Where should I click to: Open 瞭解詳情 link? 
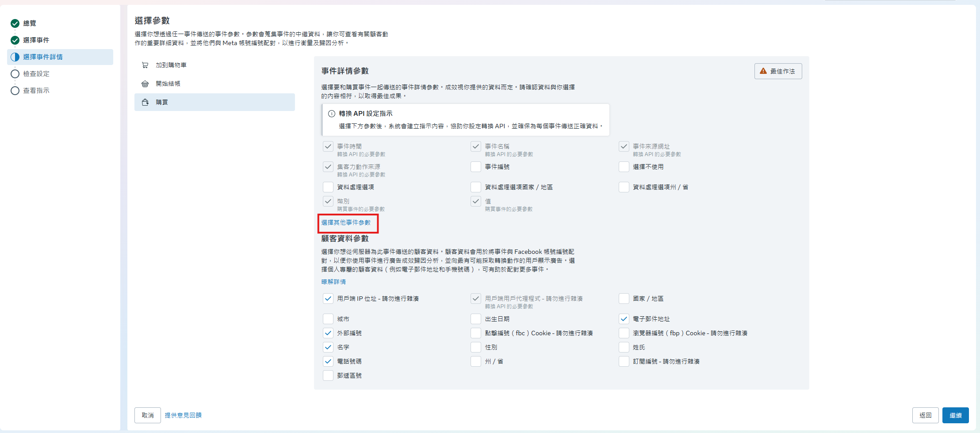click(x=333, y=282)
